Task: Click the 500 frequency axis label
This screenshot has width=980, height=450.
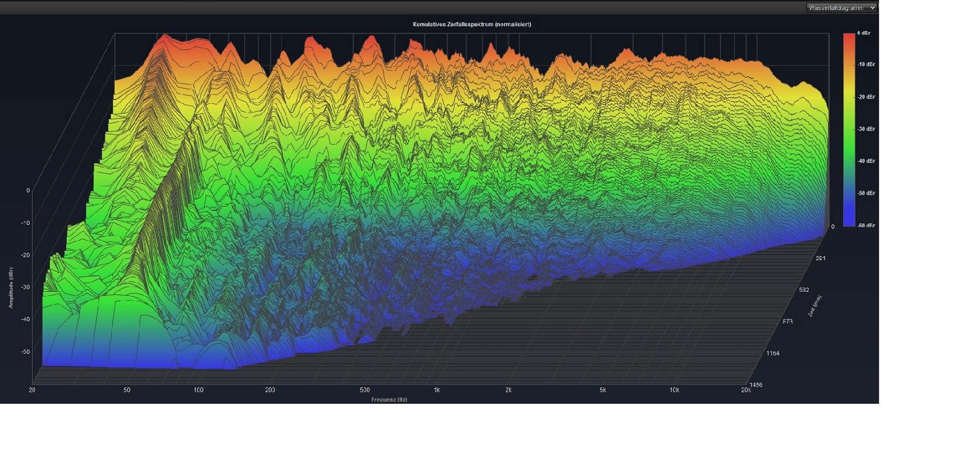Action: (365, 390)
